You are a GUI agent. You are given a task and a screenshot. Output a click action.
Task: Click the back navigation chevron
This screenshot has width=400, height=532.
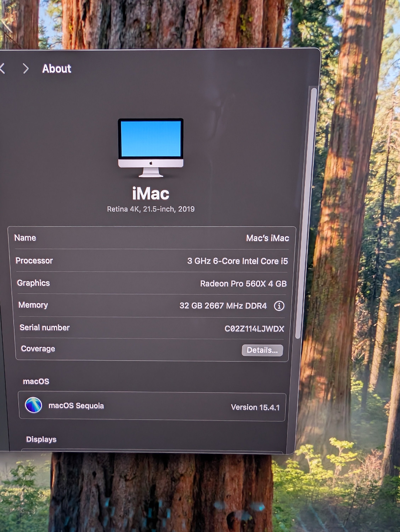point(2,68)
